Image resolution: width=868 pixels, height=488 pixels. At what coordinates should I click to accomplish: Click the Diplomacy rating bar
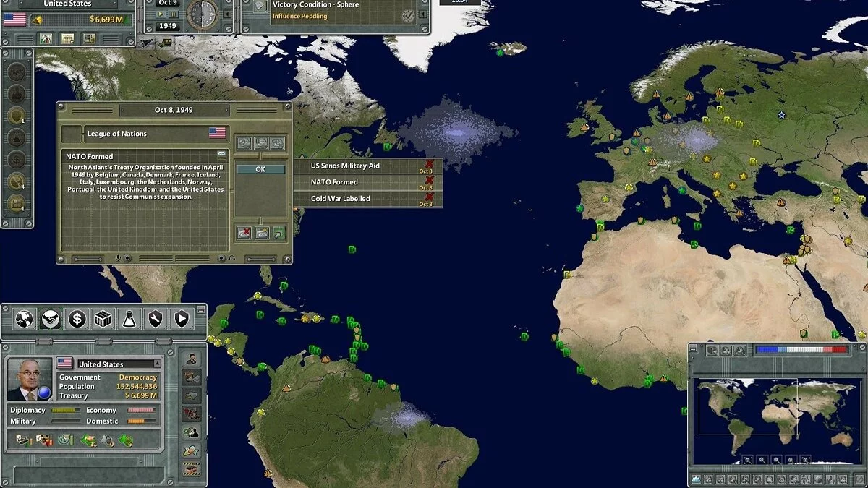coord(66,410)
